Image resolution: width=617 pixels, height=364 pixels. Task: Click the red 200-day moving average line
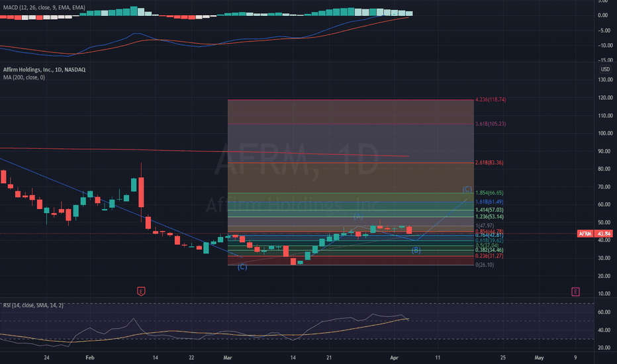pos(204,150)
